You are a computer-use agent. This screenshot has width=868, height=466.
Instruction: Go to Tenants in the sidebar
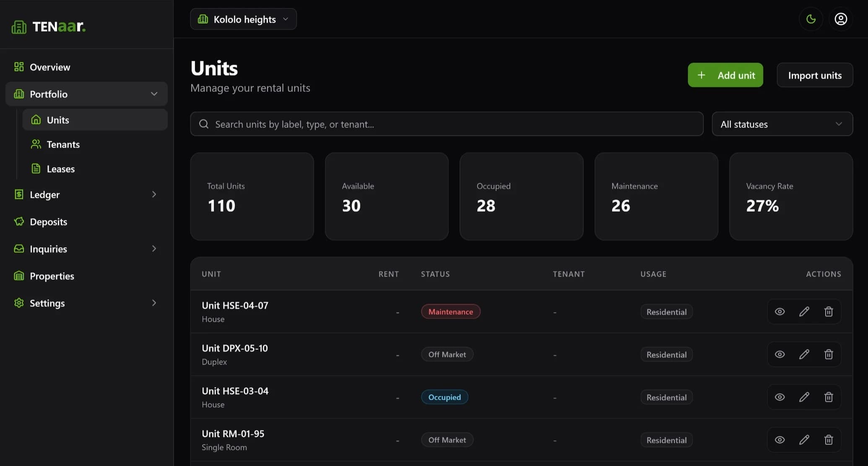coord(63,145)
